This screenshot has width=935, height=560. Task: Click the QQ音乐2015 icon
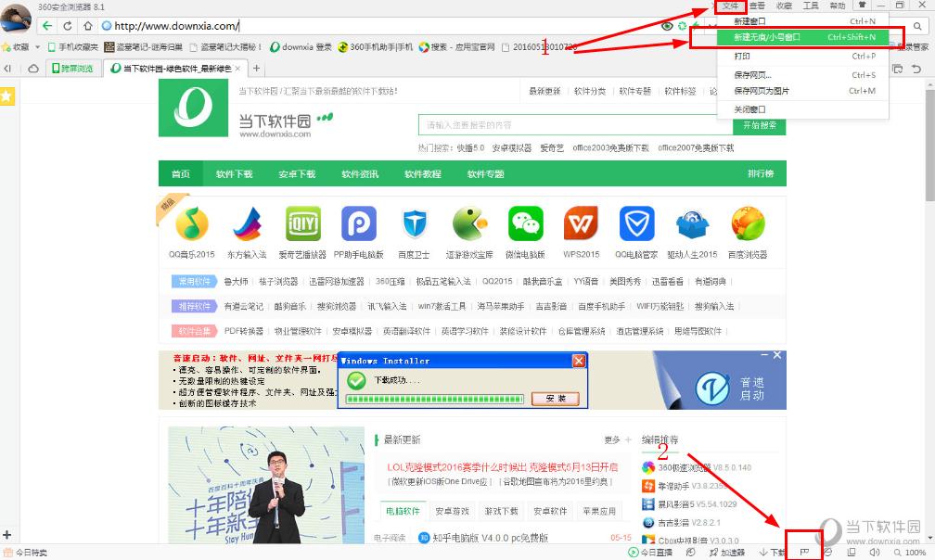(191, 223)
